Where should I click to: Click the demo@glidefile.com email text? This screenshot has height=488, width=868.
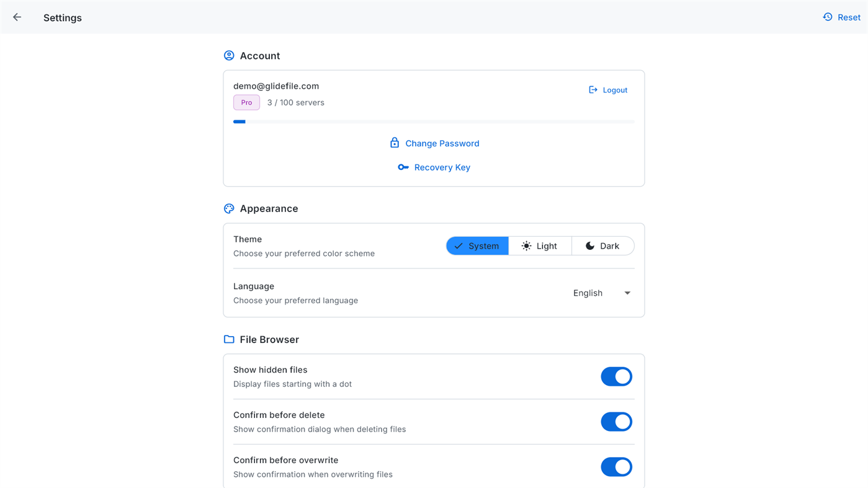click(276, 86)
